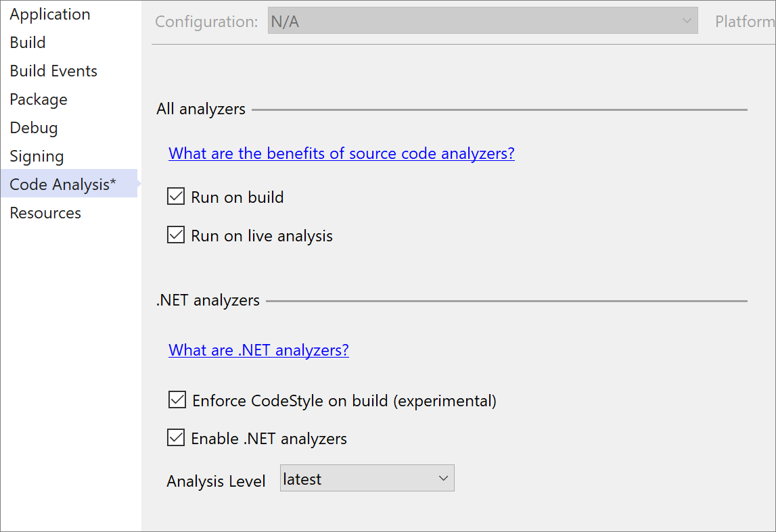Toggle Run on live analysis checkbox
The width and height of the screenshot is (776, 532).
176,235
